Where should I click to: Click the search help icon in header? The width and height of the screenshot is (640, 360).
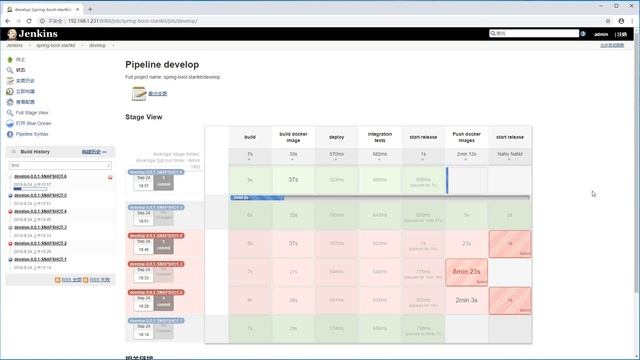[583, 34]
